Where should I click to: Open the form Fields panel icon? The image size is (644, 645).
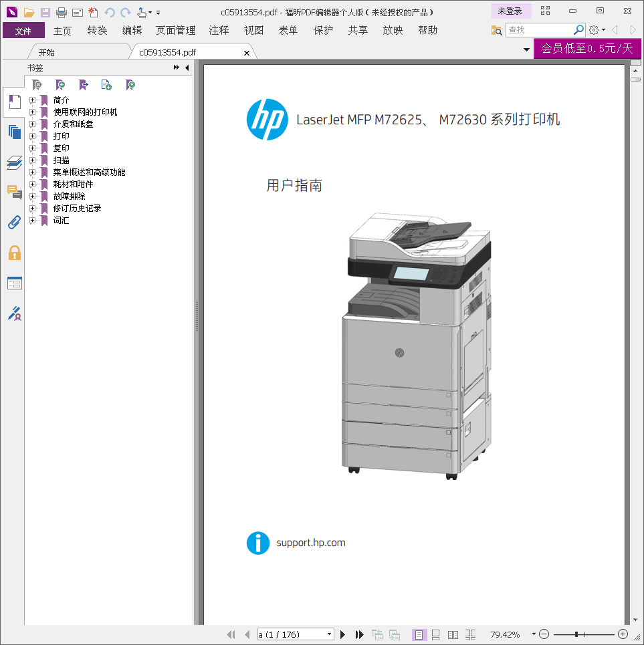click(15, 283)
